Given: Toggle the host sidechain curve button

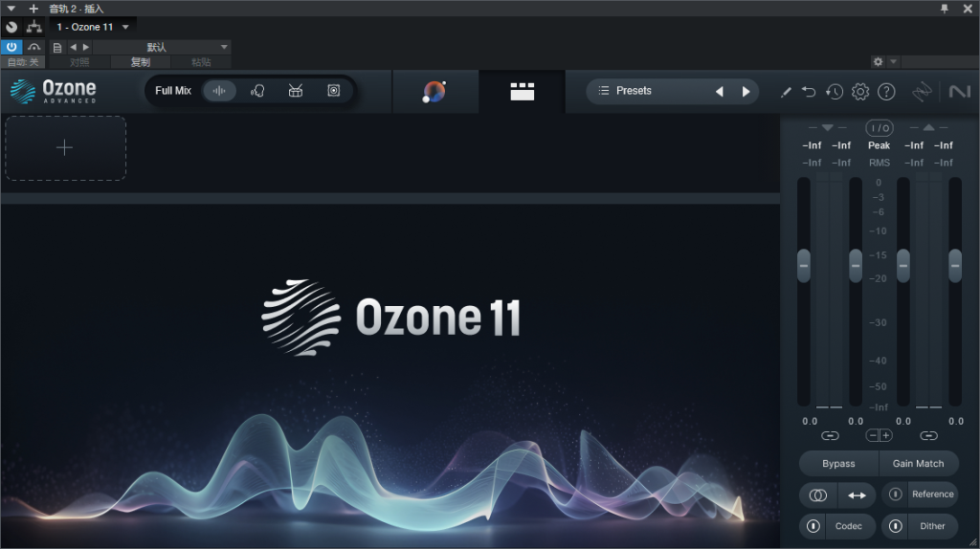Looking at the screenshot, I should (x=33, y=47).
